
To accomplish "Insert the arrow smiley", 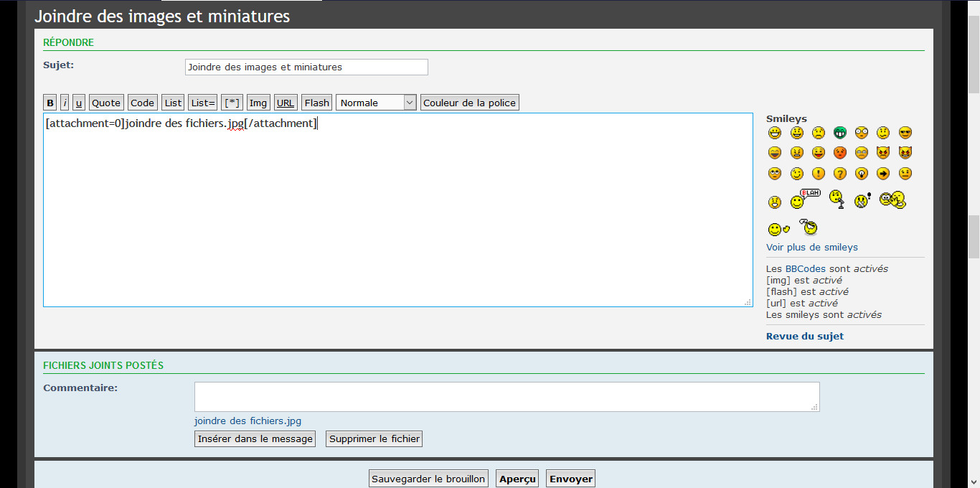I will pyautogui.click(x=883, y=174).
